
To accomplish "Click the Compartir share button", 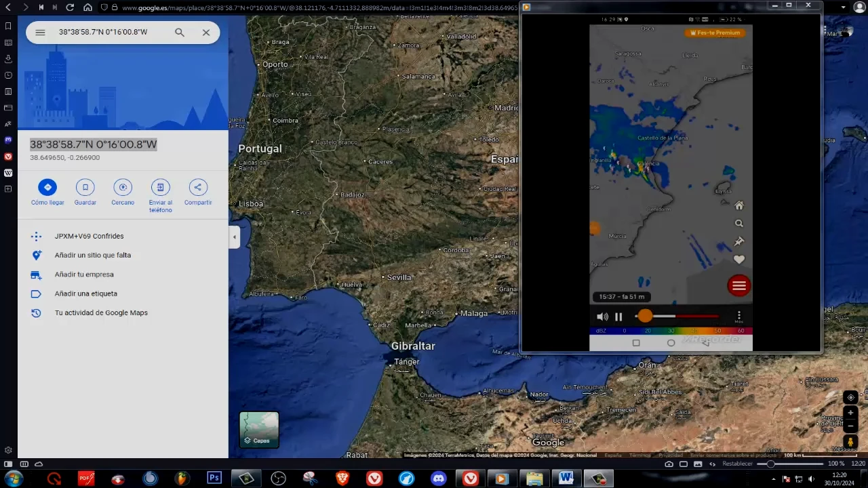I will coord(198,192).
